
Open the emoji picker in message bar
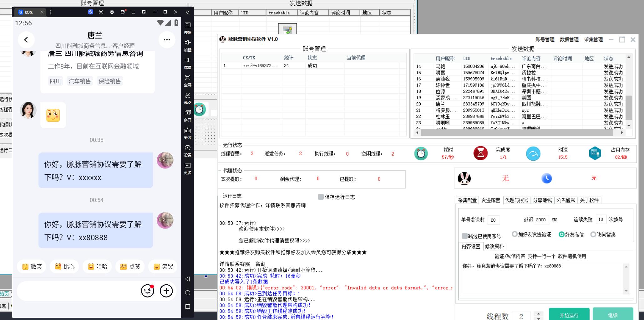(147, 291)
